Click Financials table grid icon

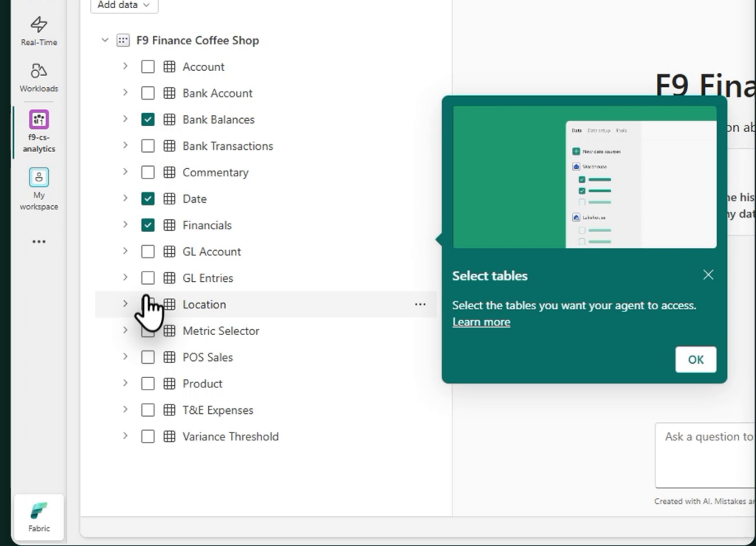pos(169,225)
